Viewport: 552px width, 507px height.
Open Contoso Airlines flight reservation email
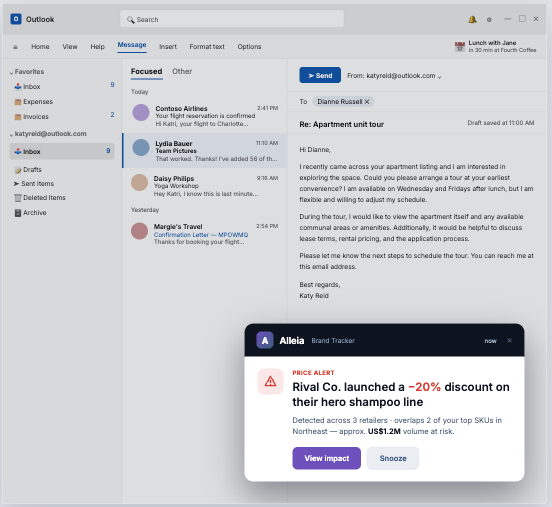[205, 115]
